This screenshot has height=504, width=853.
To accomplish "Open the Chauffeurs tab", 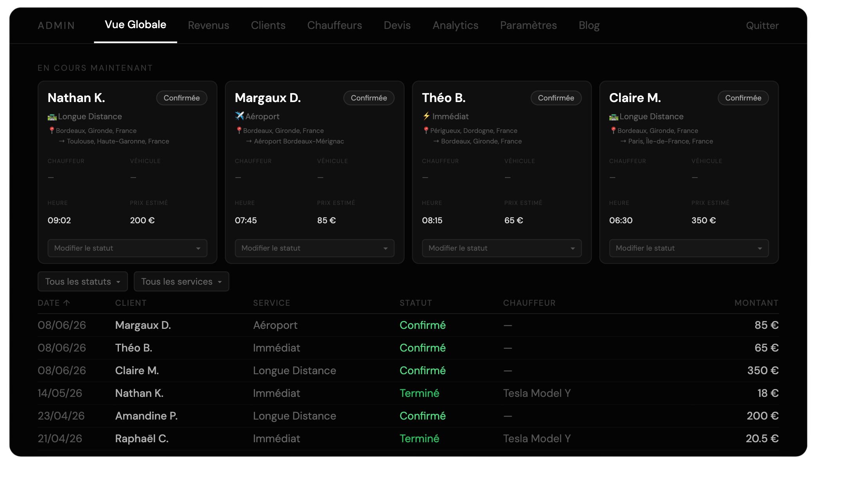I will (x=335, y=25).
